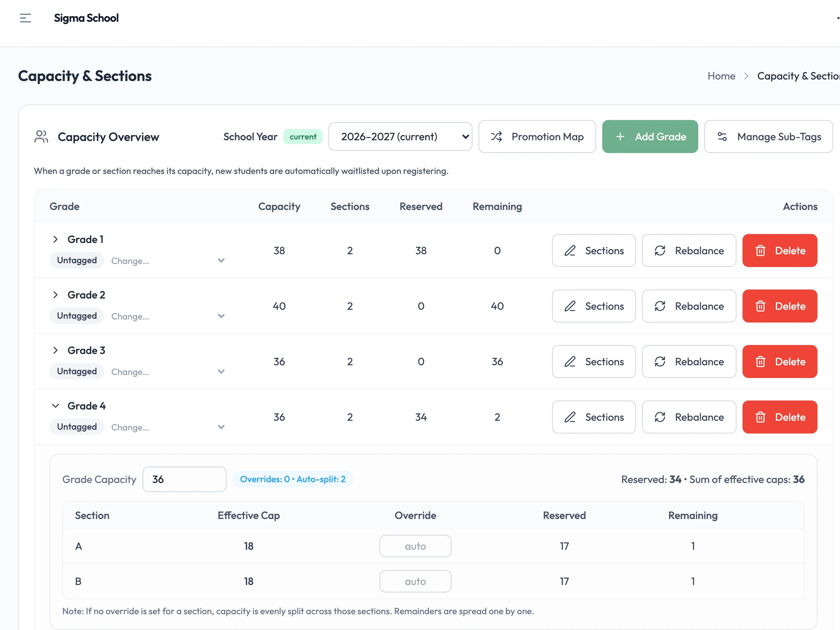Click the Untagged badge under Grade 4
This screenshot has height=630, width=840.
click(x=77, y=427)
